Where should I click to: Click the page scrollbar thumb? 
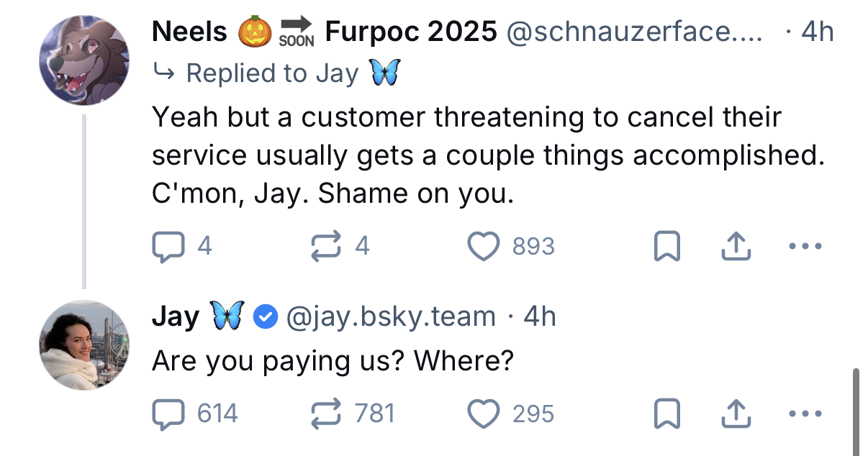(x=855, y=410)
